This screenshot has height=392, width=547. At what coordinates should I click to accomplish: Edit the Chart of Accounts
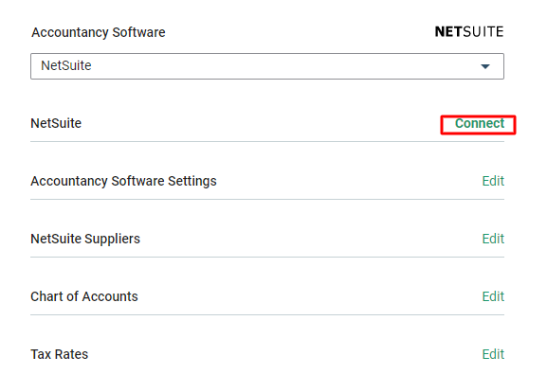pyautogui.click(x=493, y=297)
